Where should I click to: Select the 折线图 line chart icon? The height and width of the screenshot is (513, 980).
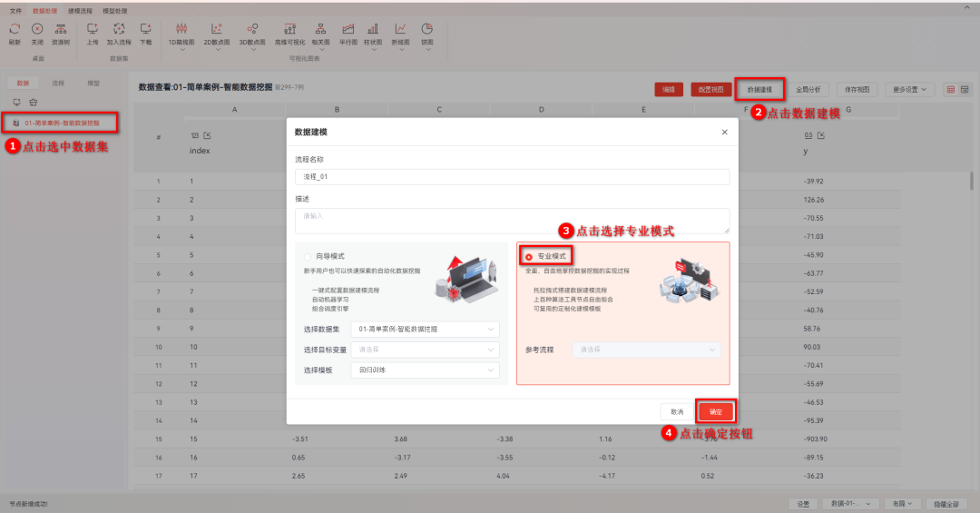click(401, 29)
